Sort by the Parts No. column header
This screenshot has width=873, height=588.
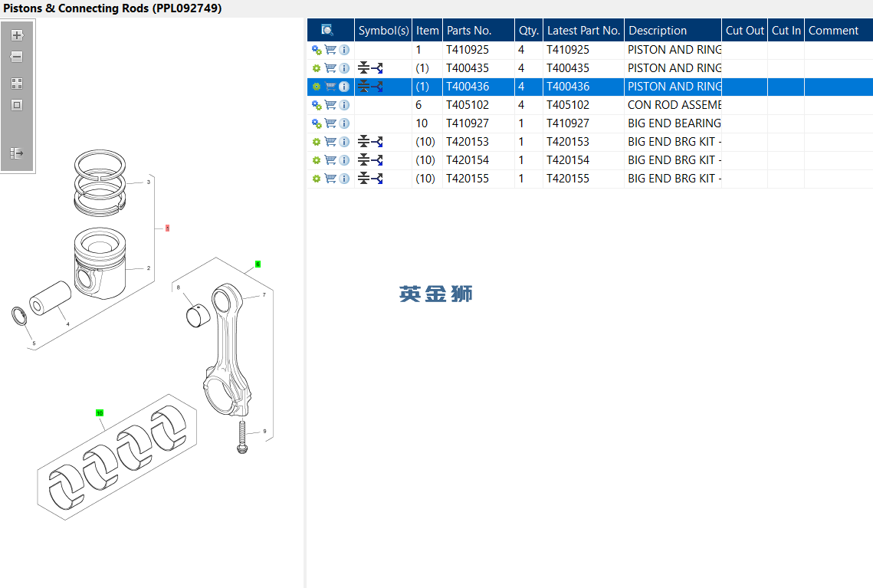469,31
